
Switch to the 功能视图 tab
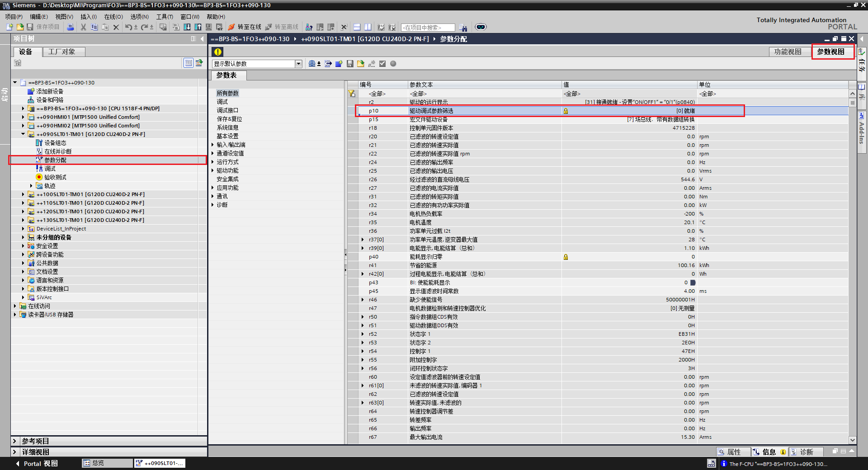[x=788, y=52]
